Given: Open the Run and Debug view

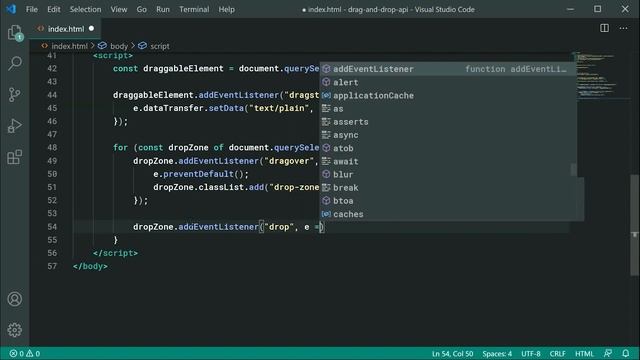Looking at the screenshot, I should [15, 126].
